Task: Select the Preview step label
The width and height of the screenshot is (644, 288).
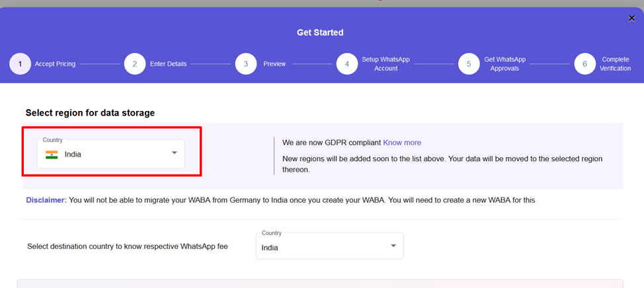Action: [x=274, y=64]
